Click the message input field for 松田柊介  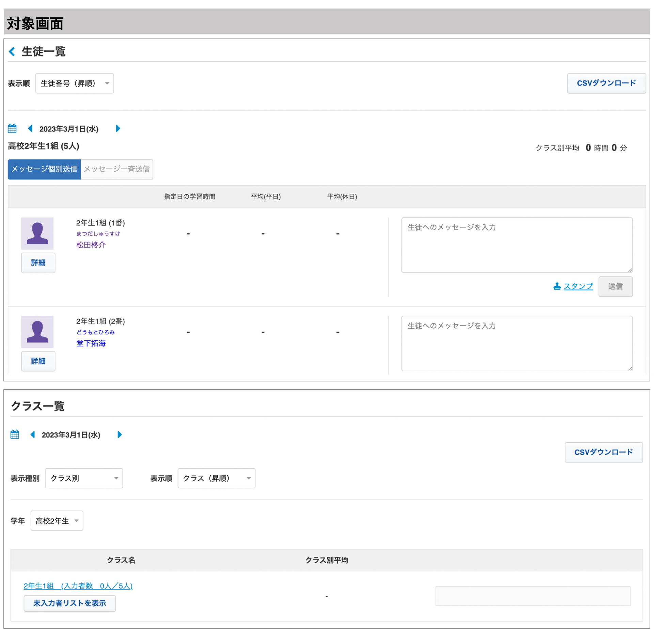[517, 245]
